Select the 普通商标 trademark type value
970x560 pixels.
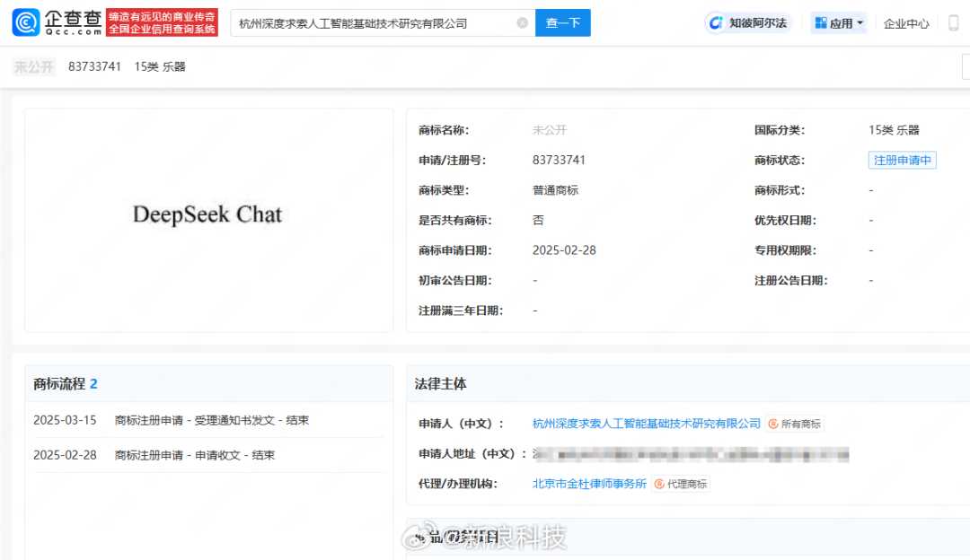555,190
